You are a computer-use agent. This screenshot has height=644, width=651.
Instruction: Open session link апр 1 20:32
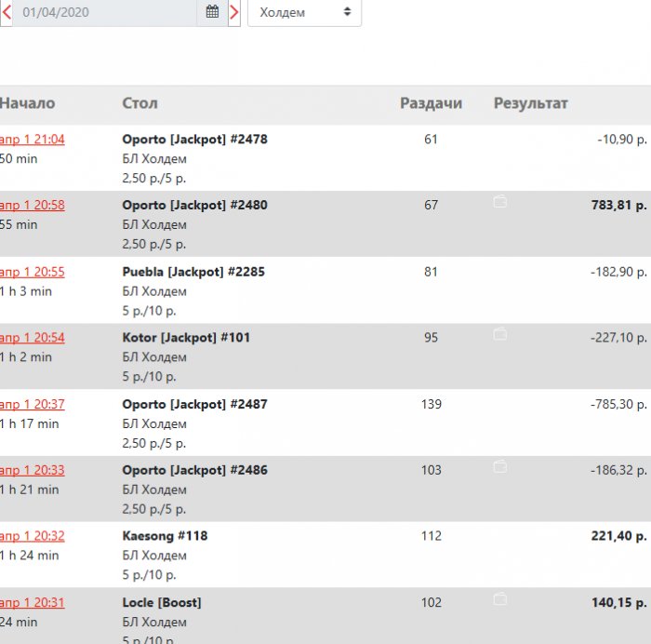pyautogui.click(x=33, y=536)
